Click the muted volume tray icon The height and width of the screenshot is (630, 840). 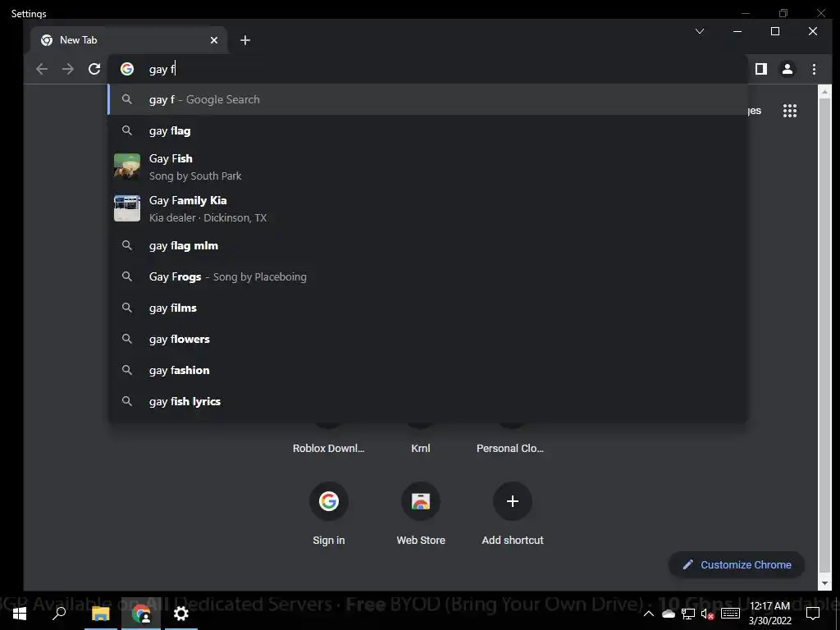click(708, 614)
